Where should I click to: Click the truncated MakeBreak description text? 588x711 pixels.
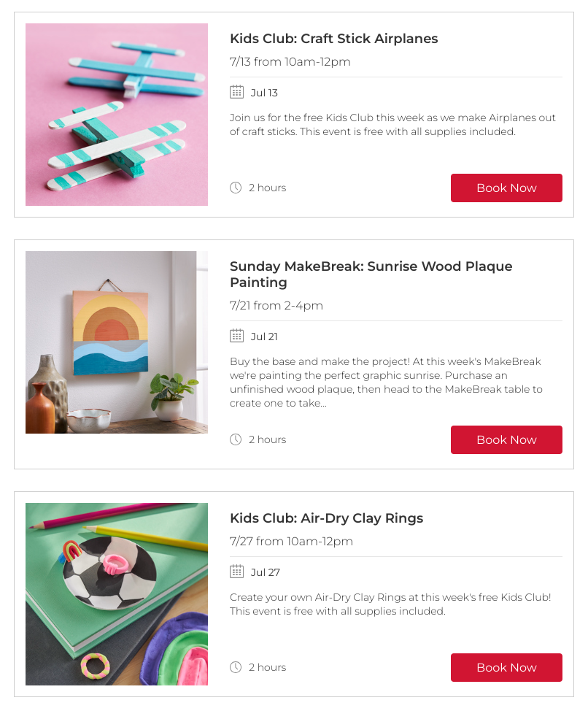coord(386,382)
